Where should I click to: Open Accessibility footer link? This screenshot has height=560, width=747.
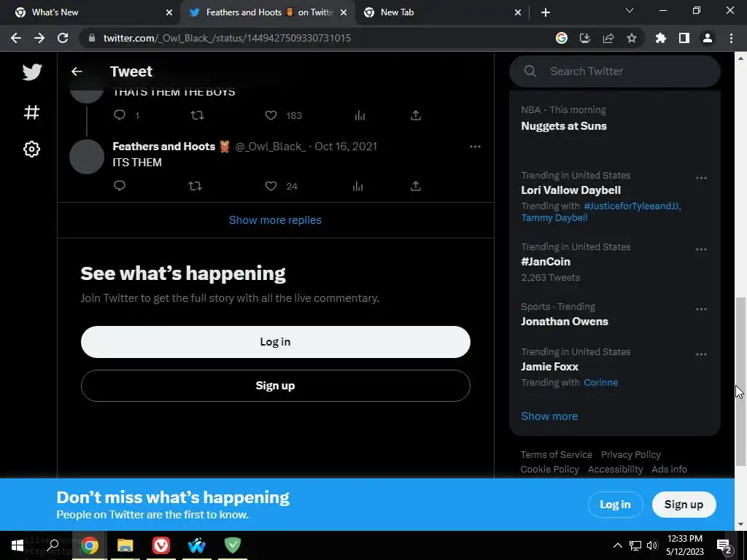[x=615, y=470]
